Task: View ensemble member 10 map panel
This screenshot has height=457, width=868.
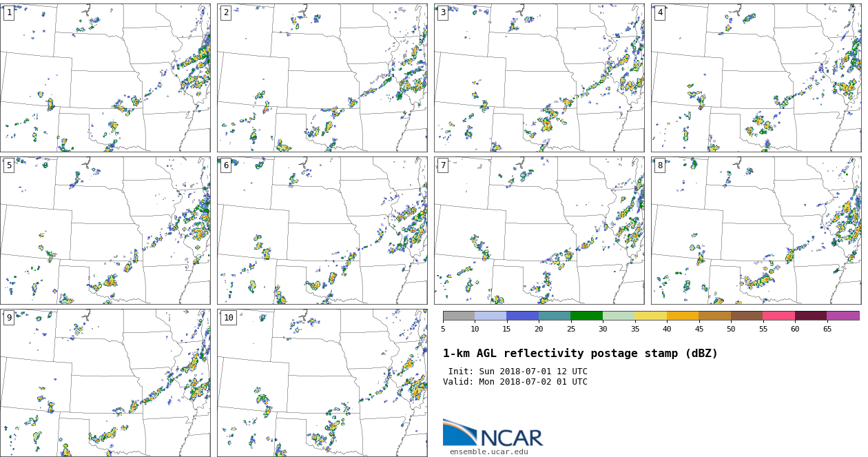Action: [x=322, y=383]
